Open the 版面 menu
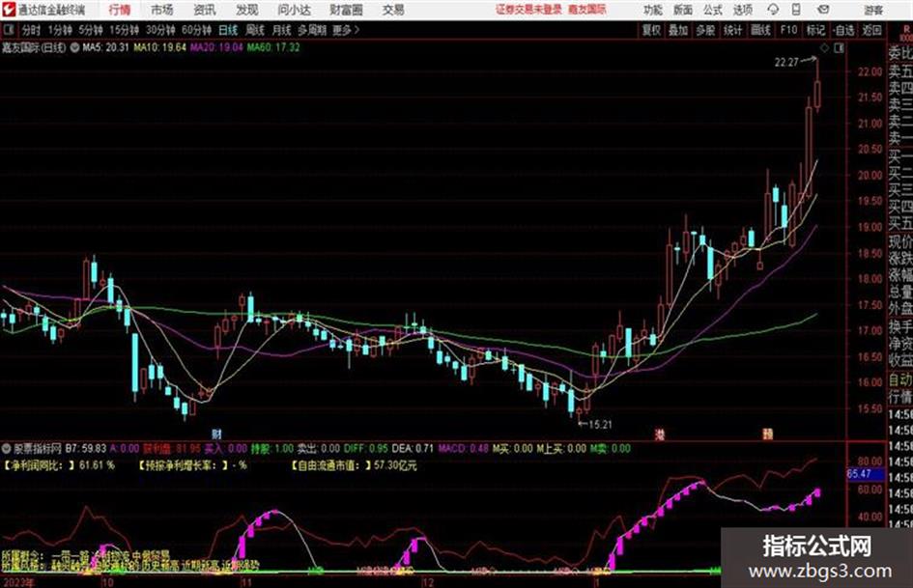This screenshot has width=913, height=588. (x=682, y=10)
